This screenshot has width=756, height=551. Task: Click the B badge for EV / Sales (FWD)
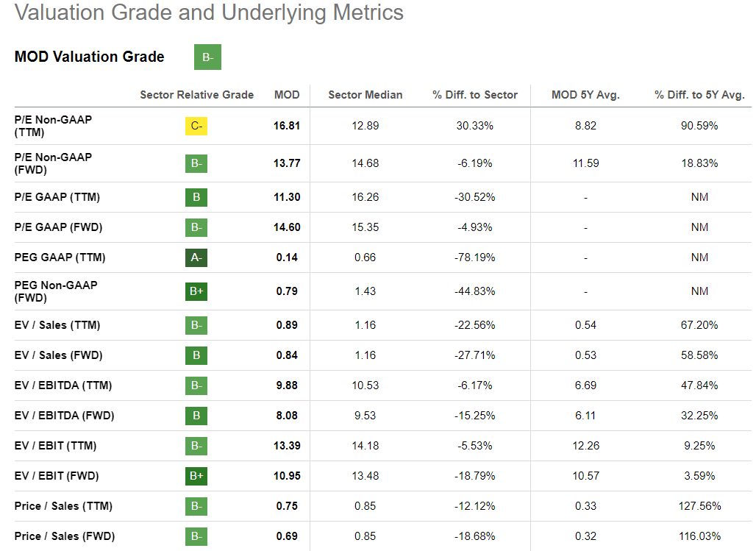tap(196, 355)
